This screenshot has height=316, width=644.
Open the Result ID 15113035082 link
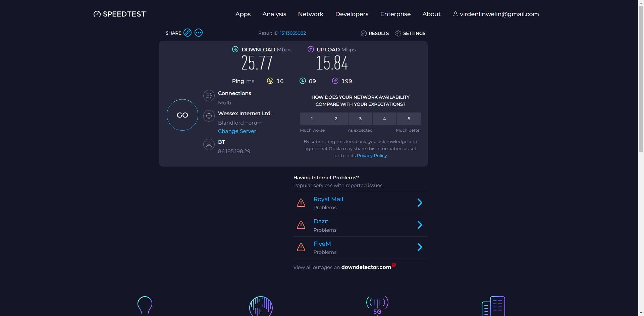coord(292,33)
